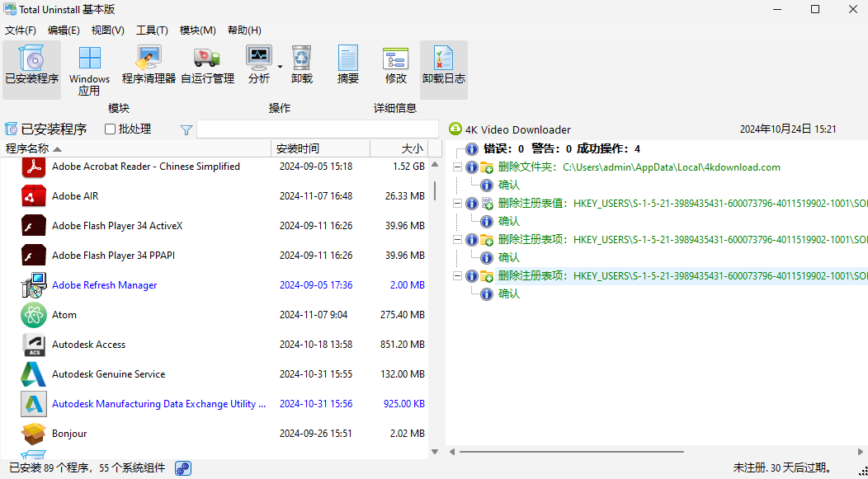
Task: Click the Bonjour box icon
Action: 33,434
